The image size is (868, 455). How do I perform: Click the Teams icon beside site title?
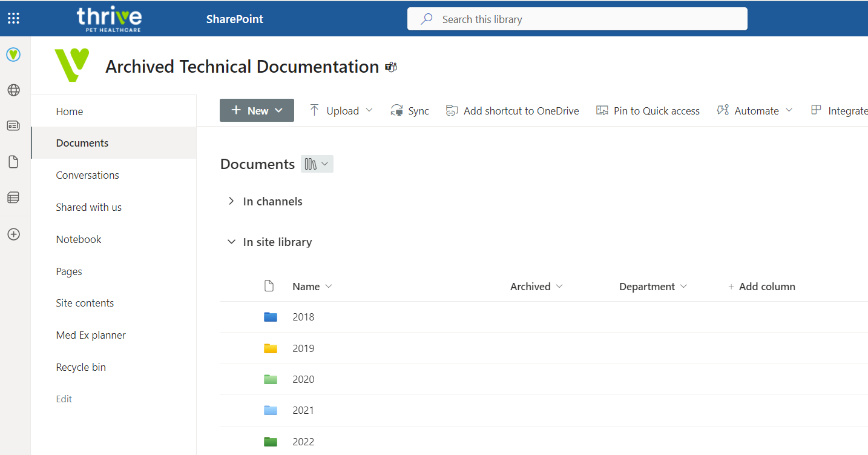[x=391, y=67]
